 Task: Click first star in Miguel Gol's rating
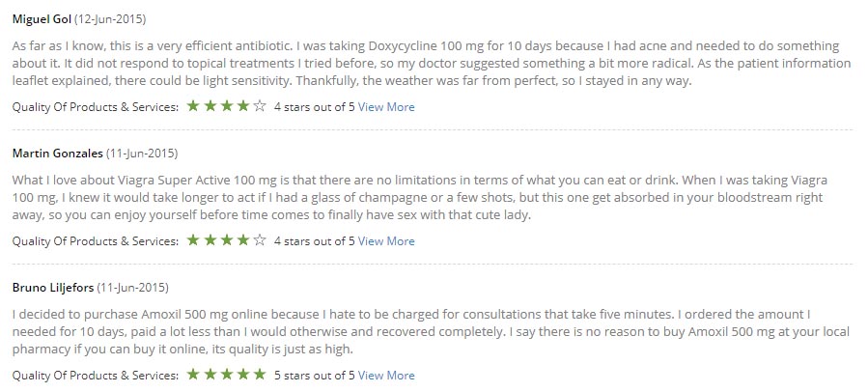[193, 106]
